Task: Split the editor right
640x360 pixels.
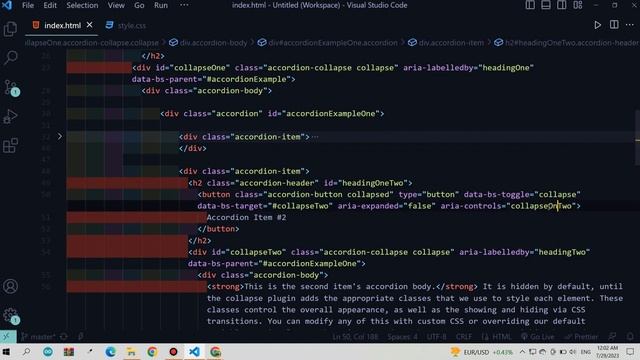Action: [x=614, y=25]
